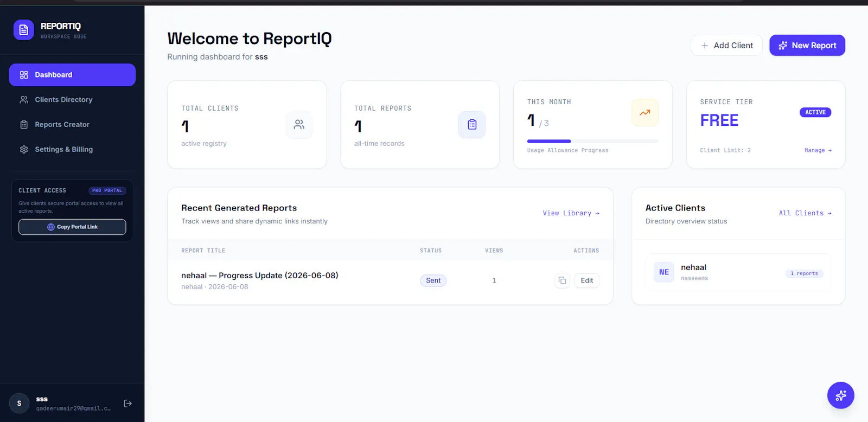Click the REPORT TITLE column header

coord(203,251)
